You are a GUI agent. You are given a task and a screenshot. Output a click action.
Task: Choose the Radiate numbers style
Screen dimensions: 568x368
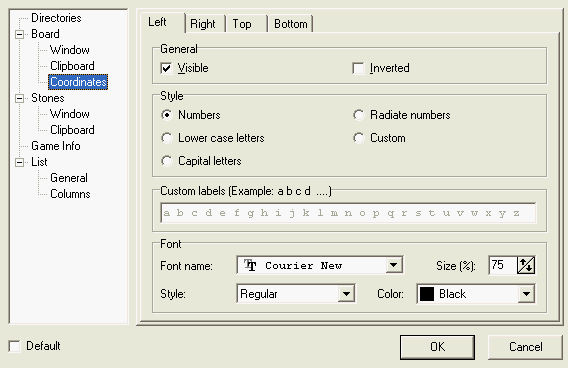[359, 115]
